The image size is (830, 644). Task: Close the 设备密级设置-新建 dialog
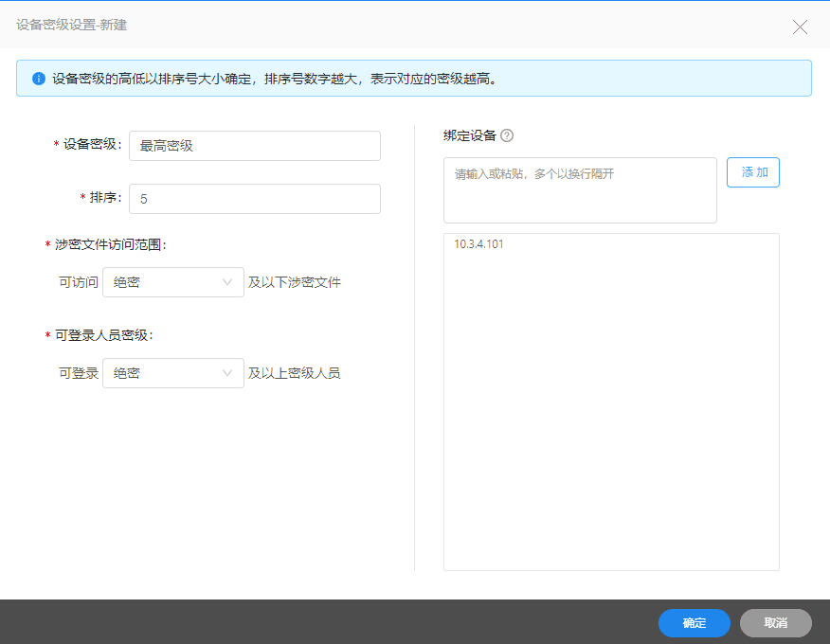[x=800, y=27]
